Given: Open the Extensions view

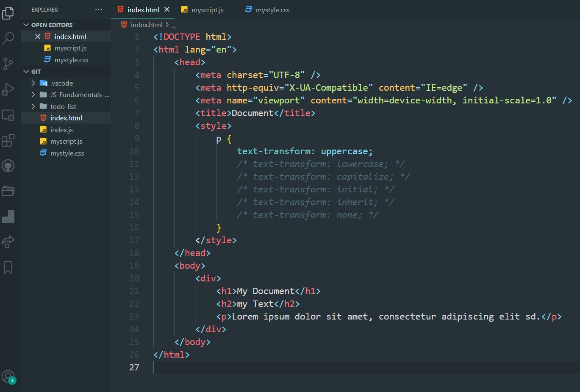Looking at the screenshot, I should (8, 140).
